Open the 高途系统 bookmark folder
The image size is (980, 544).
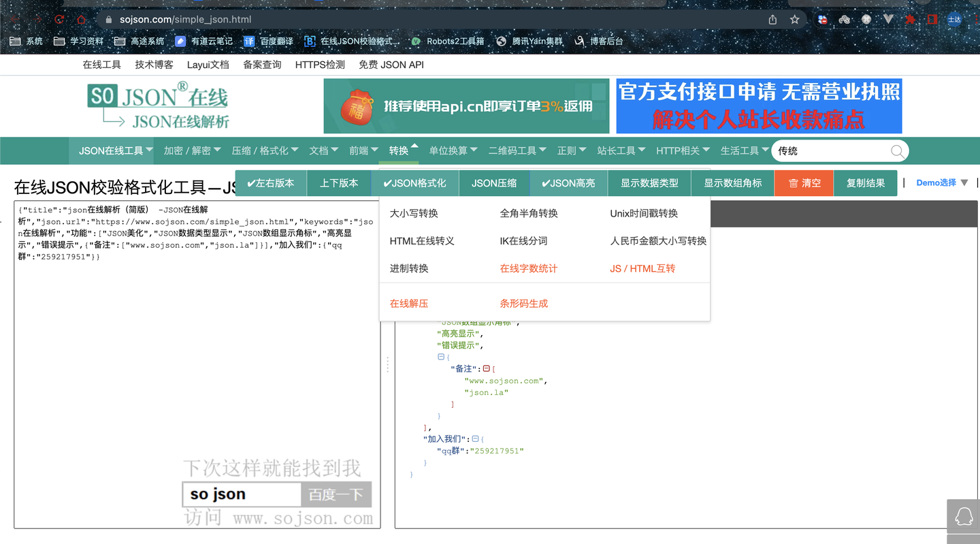pos(140,42)
